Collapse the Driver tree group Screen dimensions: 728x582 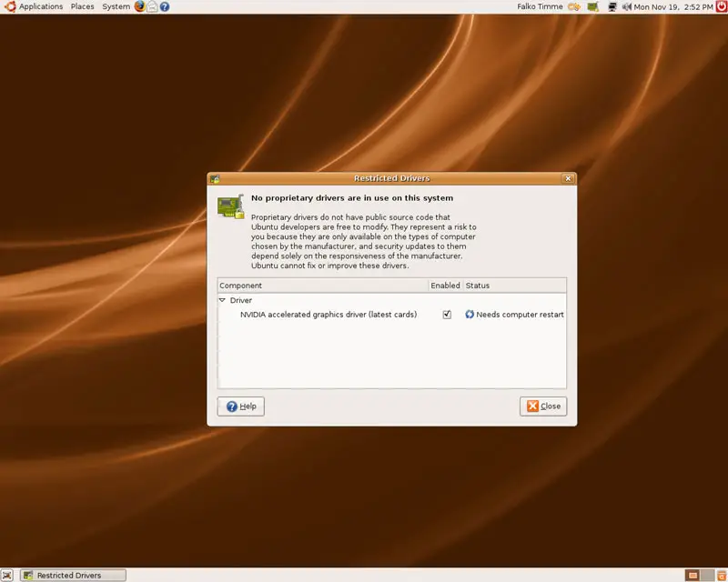(x=222, y=300)
